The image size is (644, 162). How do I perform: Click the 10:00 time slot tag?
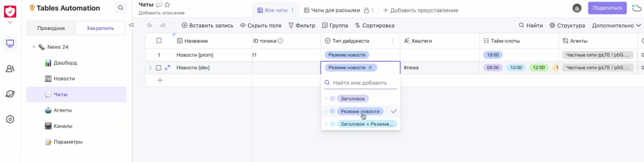click(x=516, y=67)
